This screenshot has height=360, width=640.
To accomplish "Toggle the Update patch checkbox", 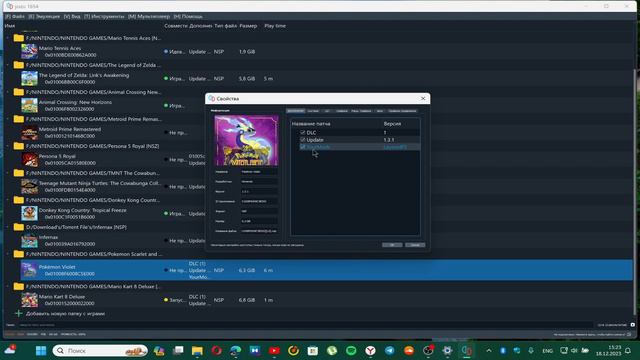I will (x=302, y=140).
